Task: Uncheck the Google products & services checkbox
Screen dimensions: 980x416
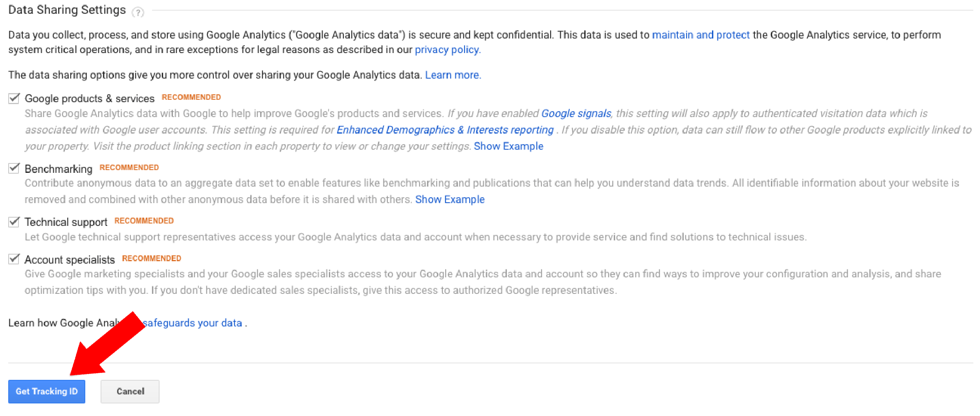Action: point(14,98)
